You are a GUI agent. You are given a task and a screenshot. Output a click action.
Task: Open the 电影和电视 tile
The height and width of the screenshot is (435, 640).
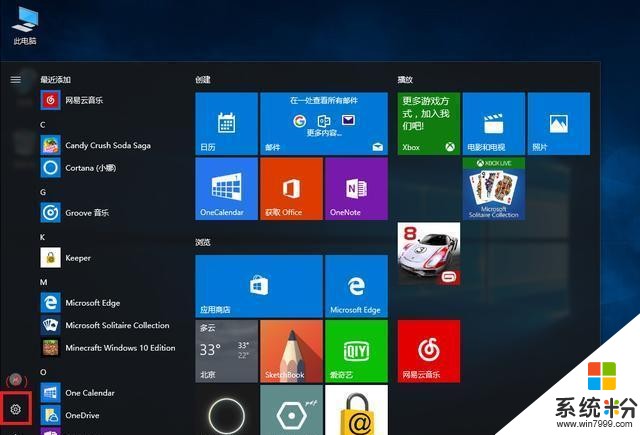pyautogui.click(x=493, y=123)
